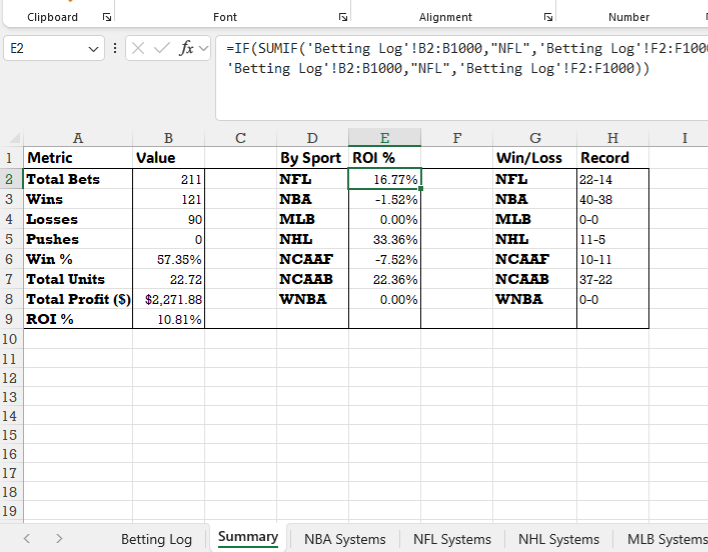Viewport: 708px width, 552px height.
Task: Select the MLB label in column G
Action: [535, 219]
